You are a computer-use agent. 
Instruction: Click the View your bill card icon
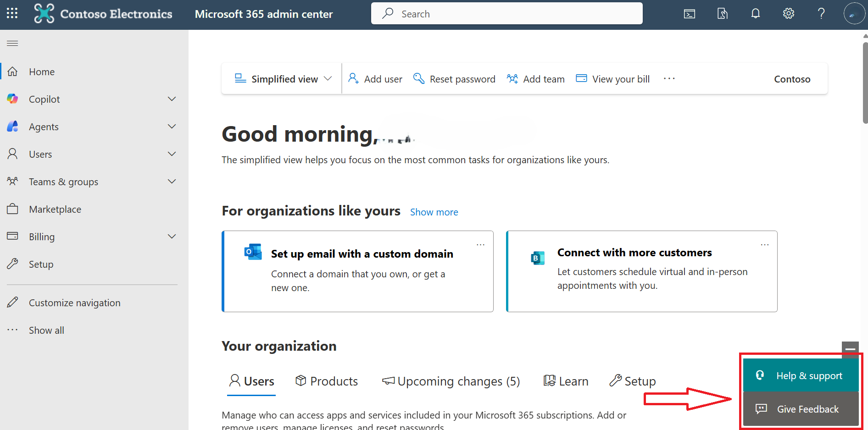pos(581,78)
